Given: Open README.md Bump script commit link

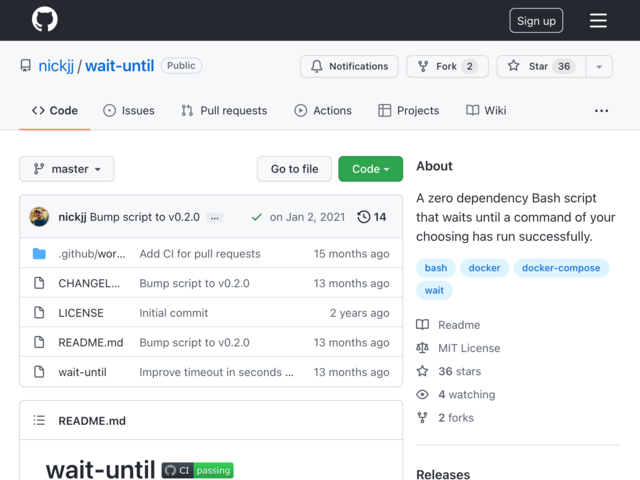Looking at the screenshot, I should (194, 342).
